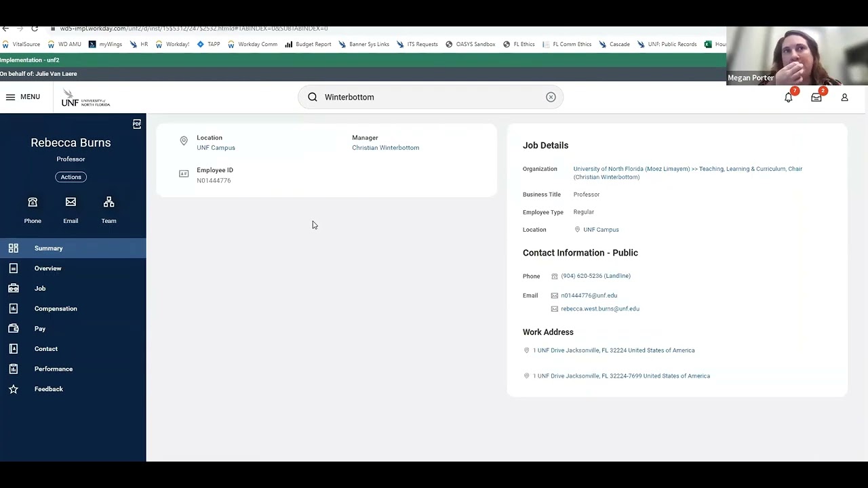
Task: Open the Compensation sidebar tab
Action: click(73, 308)
